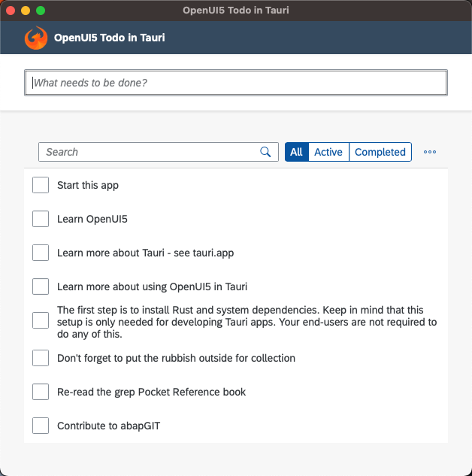Image resolution: width=472 pixels, height=476 pixels.
Task: Focus the 'What needs to be done?' field
Action: pos(236,83)
